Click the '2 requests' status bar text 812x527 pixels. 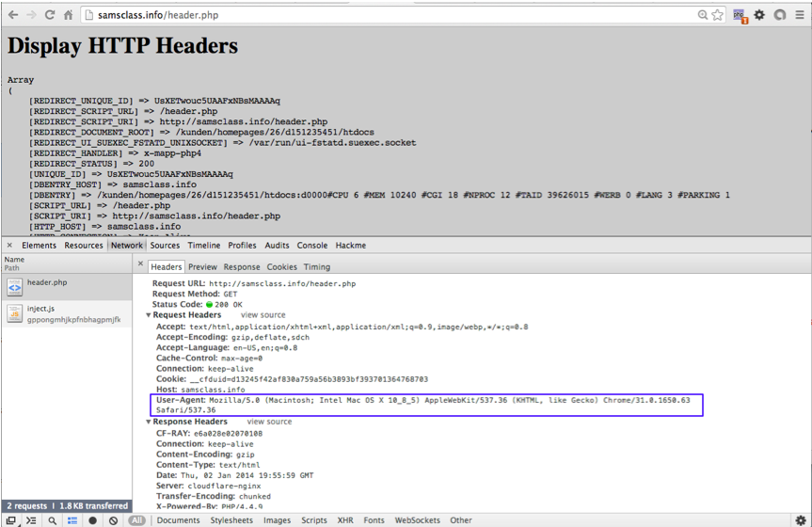(27, 505)
